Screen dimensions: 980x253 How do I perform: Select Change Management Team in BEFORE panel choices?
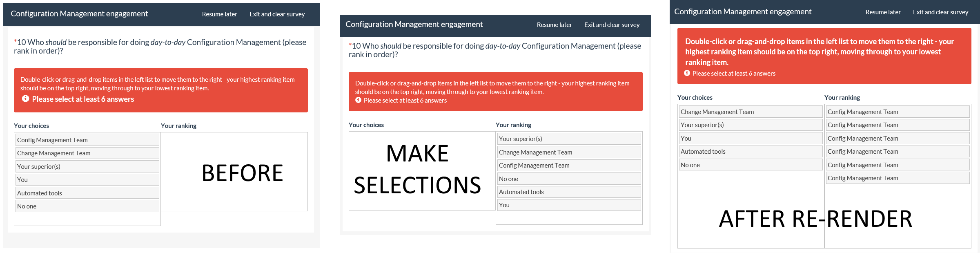coord(87,153)
